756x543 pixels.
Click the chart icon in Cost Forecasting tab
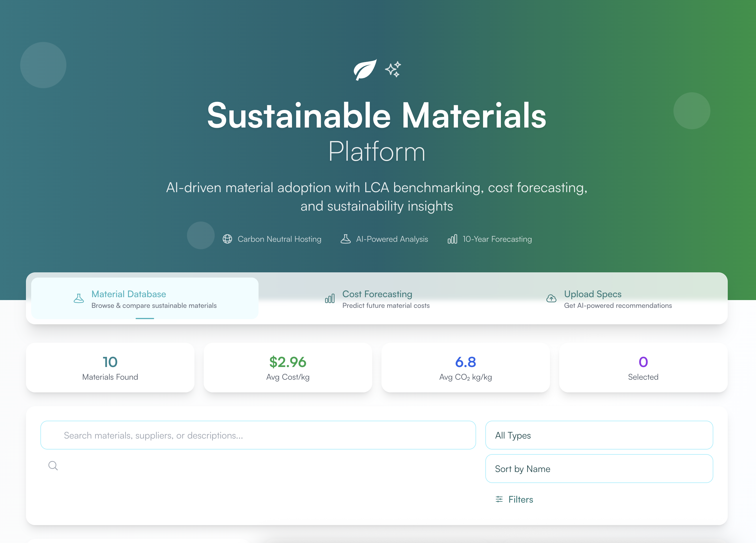pyautogui.click(x=330, y=298)
